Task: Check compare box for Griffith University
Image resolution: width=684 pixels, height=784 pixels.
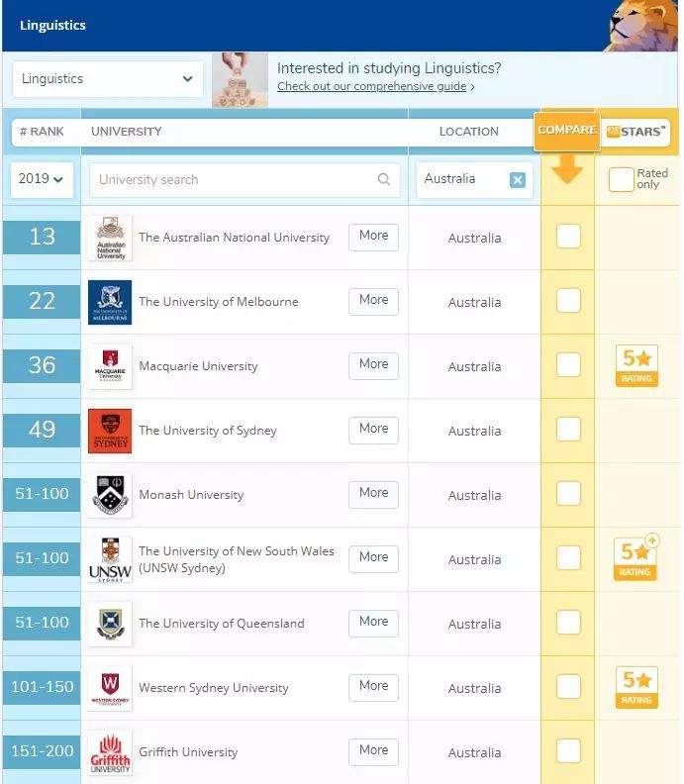Action: click(568, 751)
